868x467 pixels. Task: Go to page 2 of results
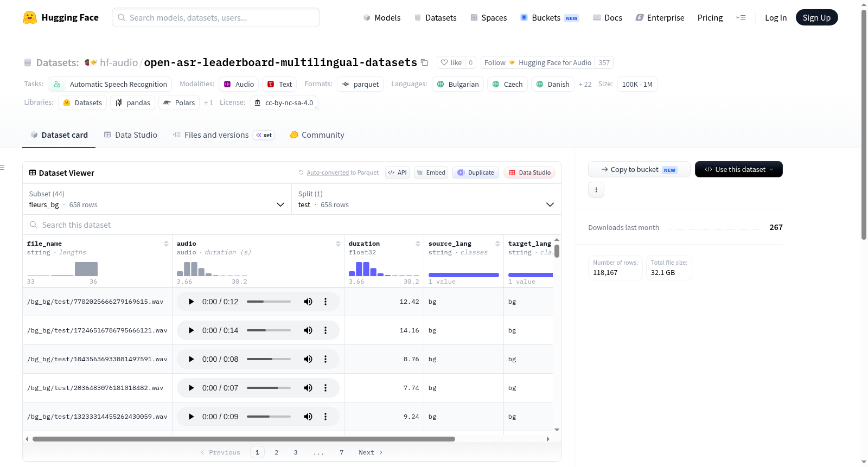[277, 452]
